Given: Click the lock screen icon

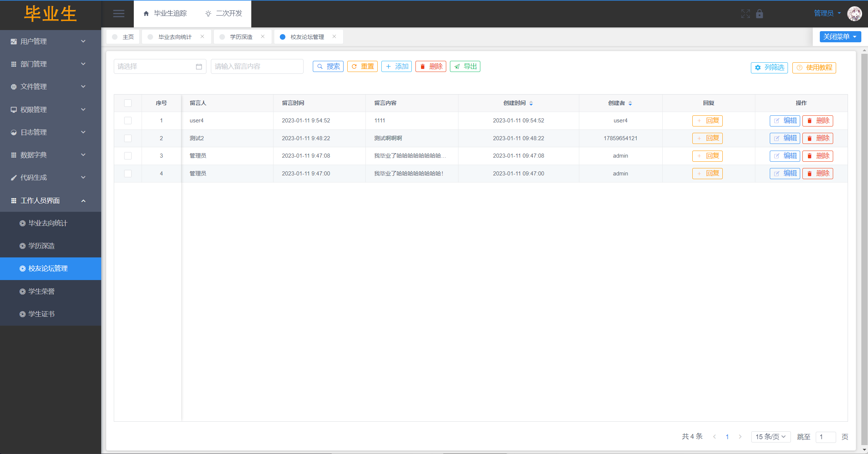Looking at the screenshot, I should pos(759,14).
